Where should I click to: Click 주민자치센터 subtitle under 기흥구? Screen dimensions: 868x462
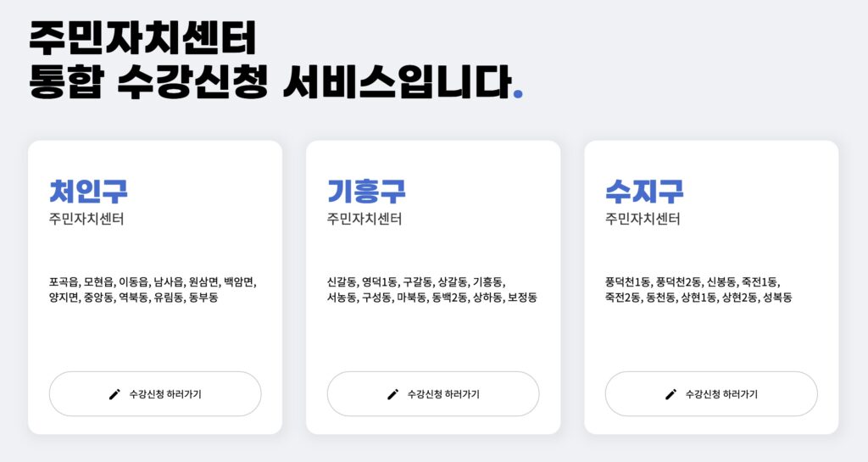364,219
